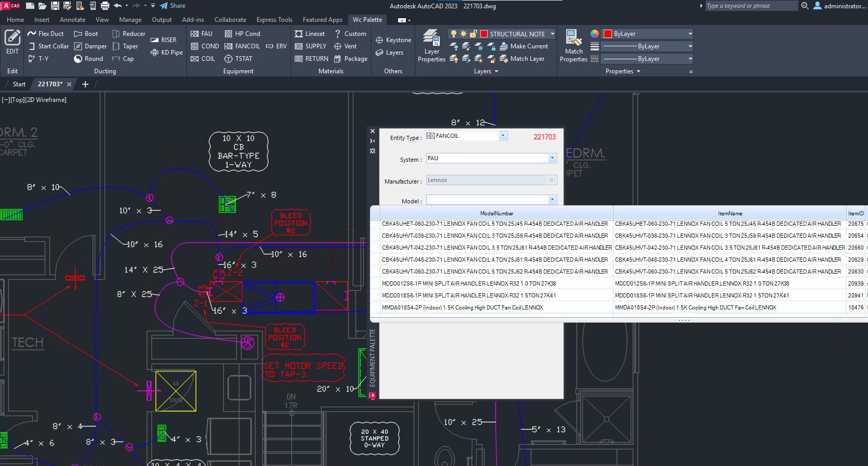Screen dimensions: 868x466
Task: Switch to the Start document tab
Action: point(19,84)
